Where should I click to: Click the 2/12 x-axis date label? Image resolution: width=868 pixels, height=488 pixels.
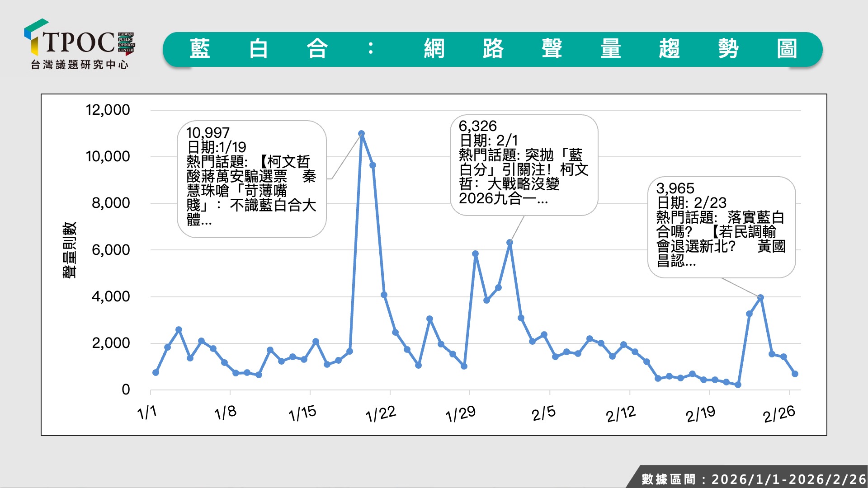(621, 413)
